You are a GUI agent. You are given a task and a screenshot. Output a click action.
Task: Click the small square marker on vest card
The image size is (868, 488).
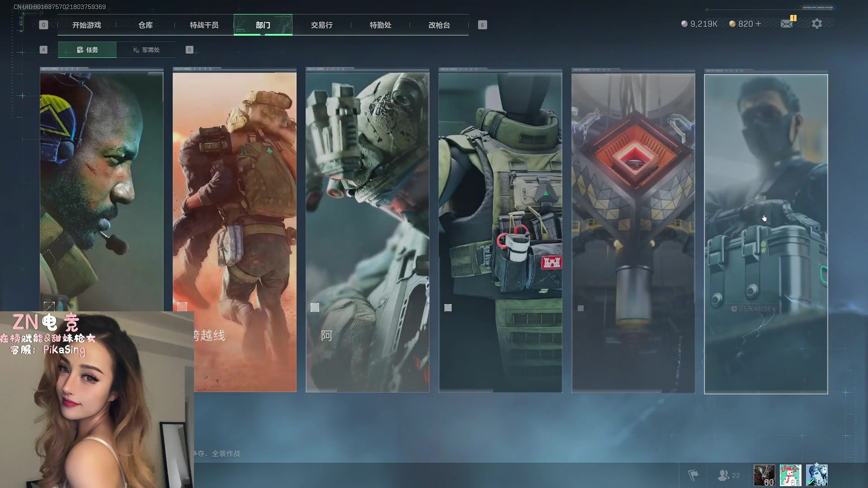point(448,308)
